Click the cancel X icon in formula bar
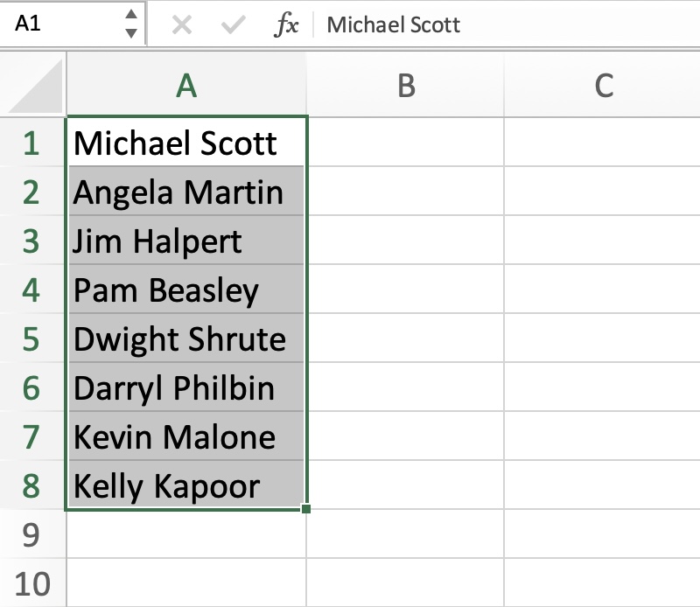The image size is (700, 607). [x=182, y=24]
